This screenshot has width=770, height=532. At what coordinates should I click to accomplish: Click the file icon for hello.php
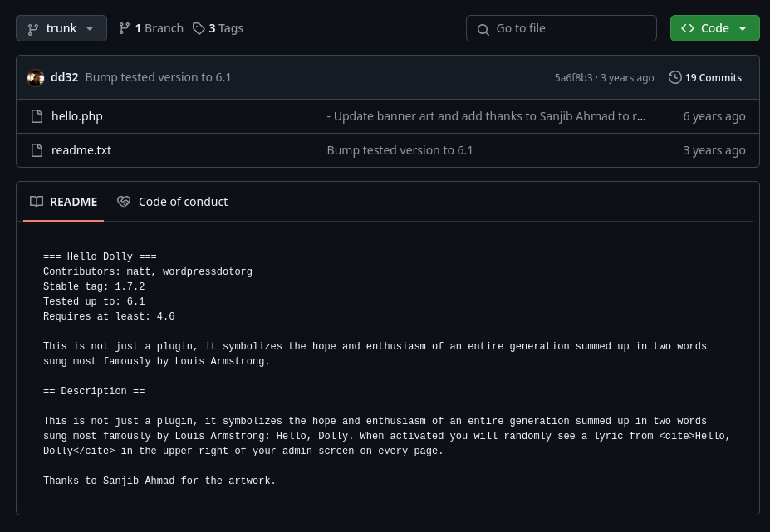[x=37, y=116]
